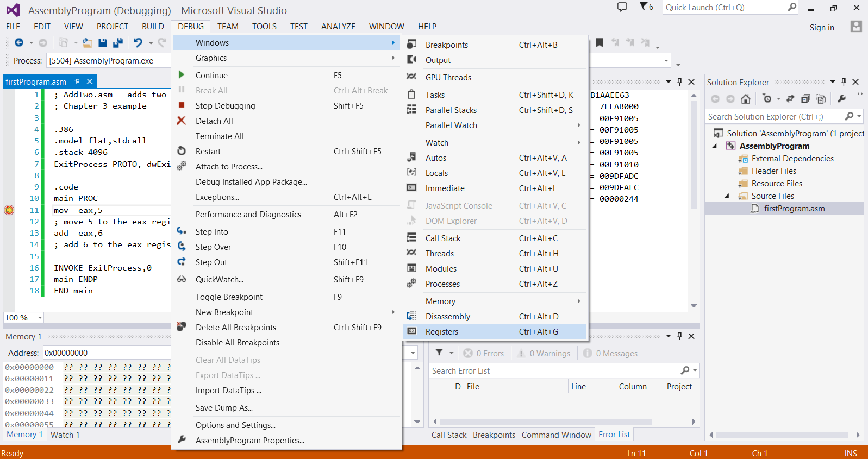Click the Properties wrench in Solution Explorer
The height and width of the screenshot is (459, 868).
841,98
